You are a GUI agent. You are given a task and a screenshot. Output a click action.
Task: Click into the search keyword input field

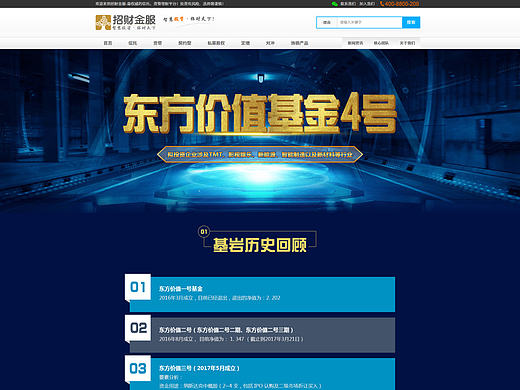[x=369, y=22]
